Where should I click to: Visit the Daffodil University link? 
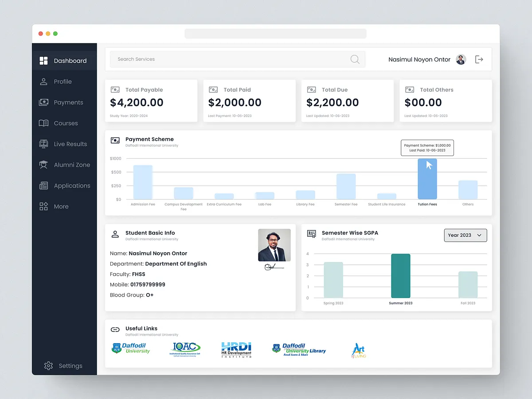131,348
